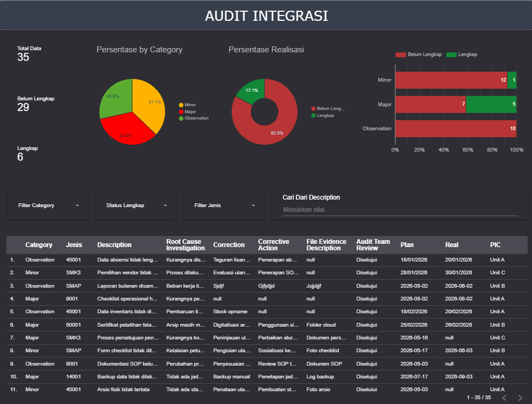532x404 pixels.
Task: Click the Belum Lengkap scorecard value 29
Action: click(23, 107)
